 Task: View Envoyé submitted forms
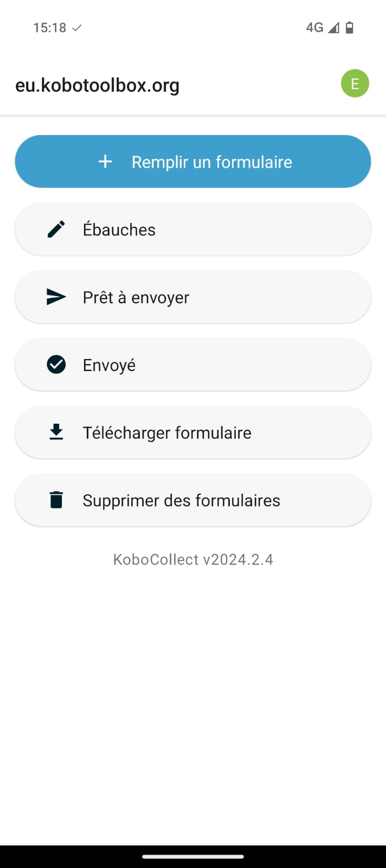193,365
